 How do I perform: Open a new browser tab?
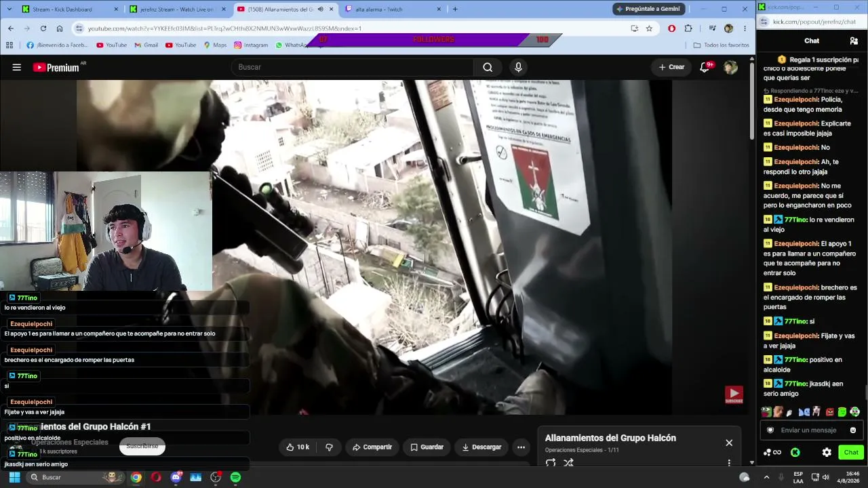tap(454, 9)
